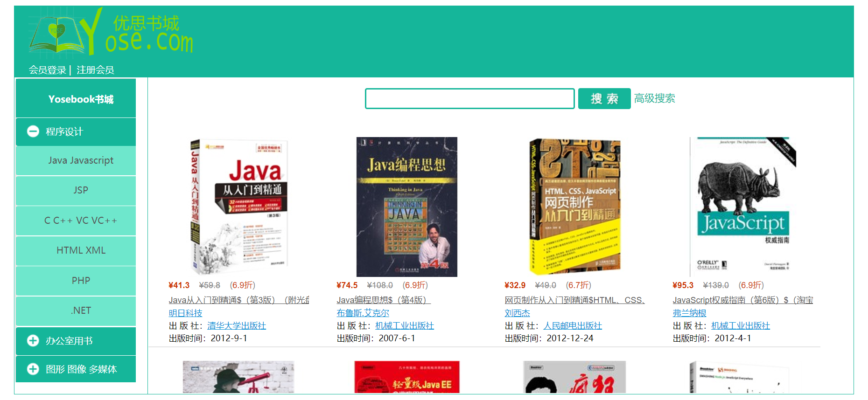Image resolution: width=868 pixels, height=400 pixels.
Task: Open the 高级搜索 advanced search link
Action: (x=654, y=98)
